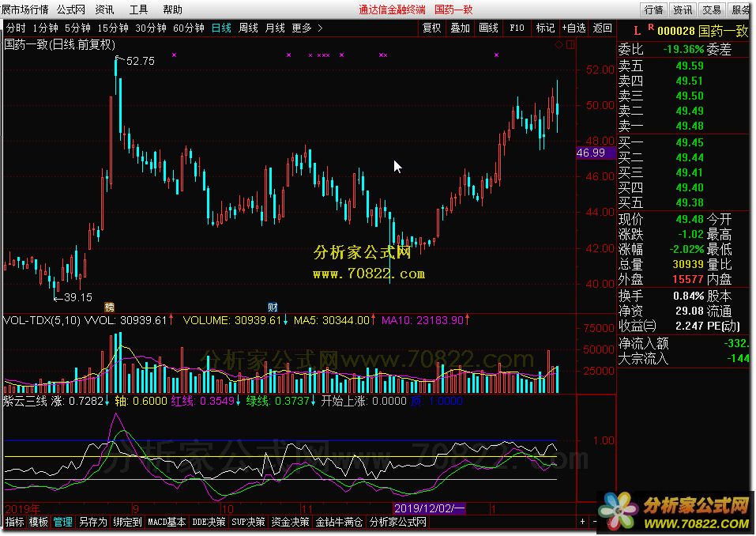Click the 财 marker on the price chart
Screen dimensions: 756x536
[273, 308]
